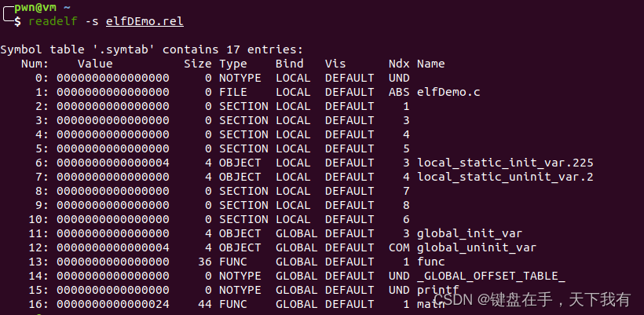644x315 pixels.
Task: Click the elfDemo.c symbol name
Action: coord(448,92)
